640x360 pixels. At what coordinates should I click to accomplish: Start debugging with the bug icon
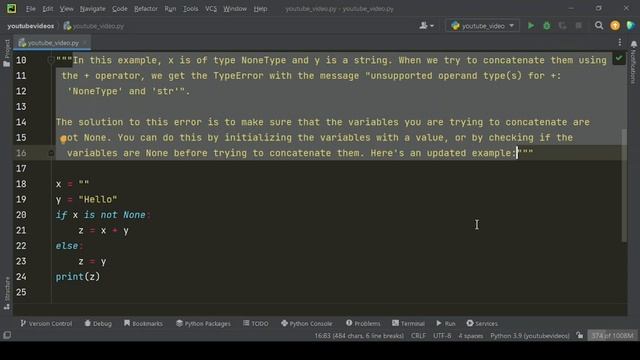547,26
